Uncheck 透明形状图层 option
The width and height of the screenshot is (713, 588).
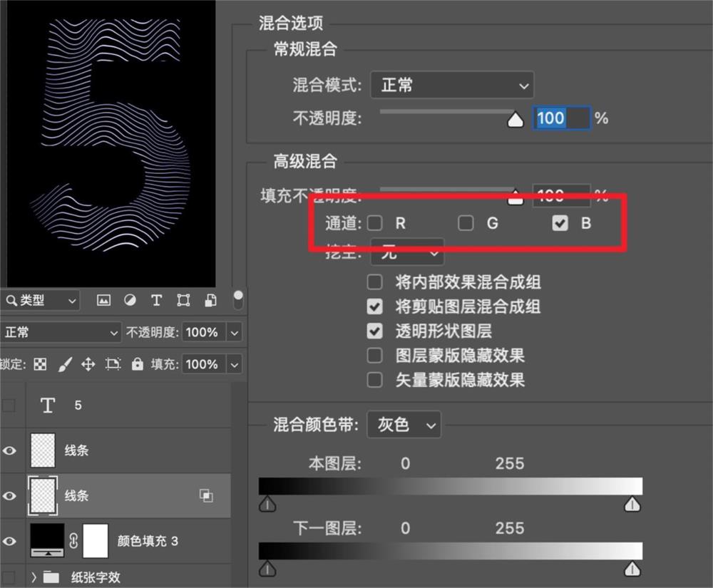[x=375, y=331]
